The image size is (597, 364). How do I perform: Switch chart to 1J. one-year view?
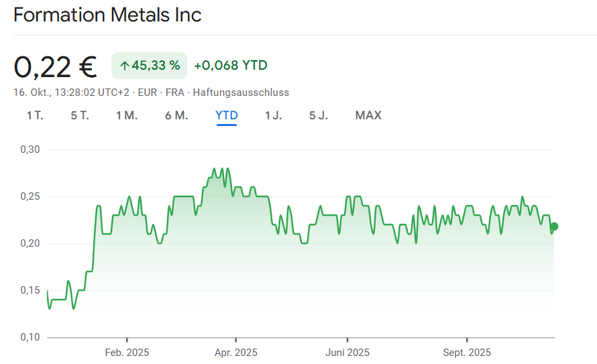[273, 115]
